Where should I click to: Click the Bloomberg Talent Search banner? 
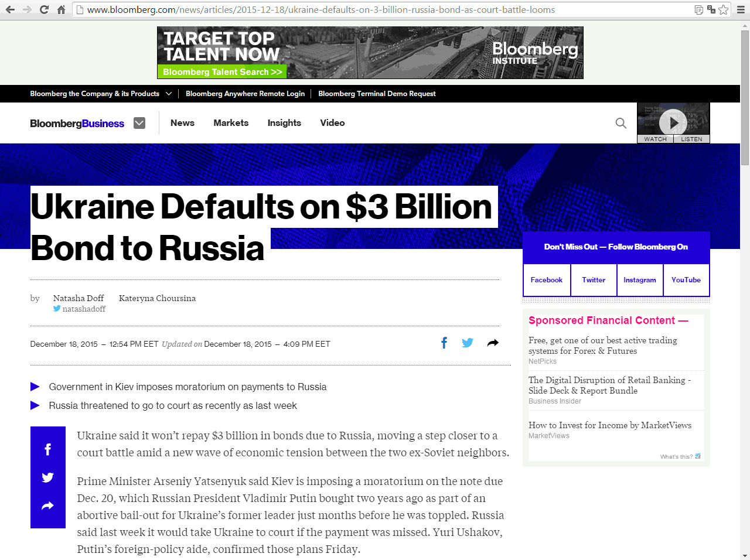pos(222,71)
